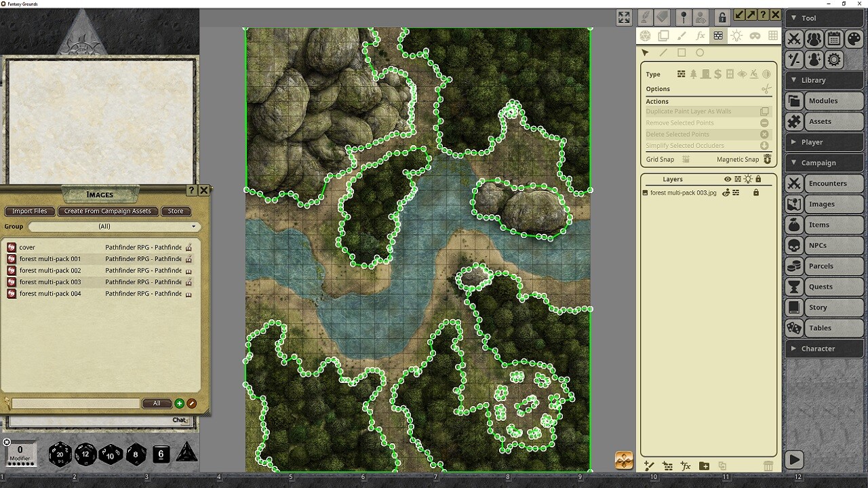868x488 pixels.
Task: Select the Window occluder type
Action: point(730,74)
